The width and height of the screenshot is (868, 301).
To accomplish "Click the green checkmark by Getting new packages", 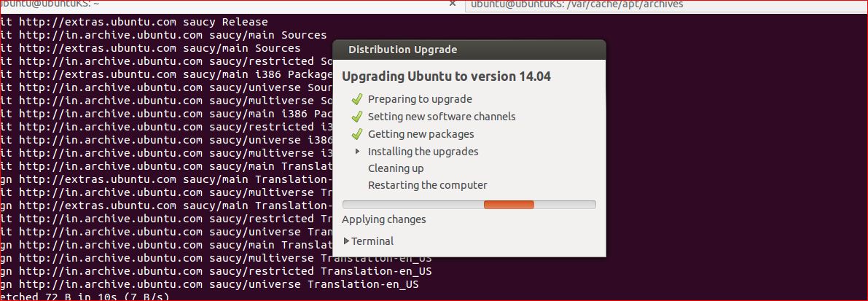I will coord(356,134).
